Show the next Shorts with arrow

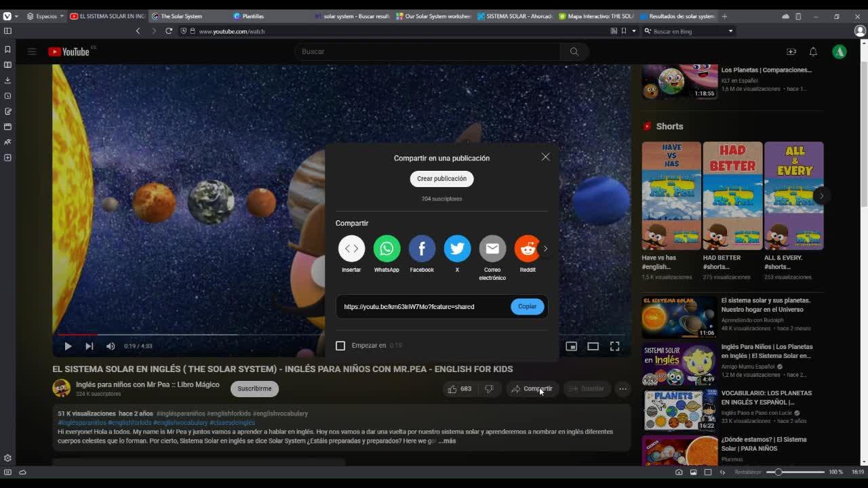(x=821, y=196)
